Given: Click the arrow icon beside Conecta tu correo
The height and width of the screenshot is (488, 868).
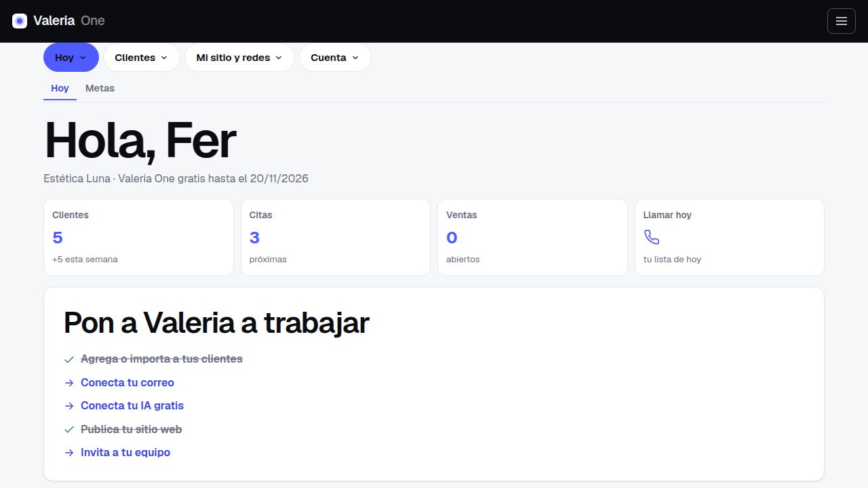Looking at the screenshot, I should (x=69, y=383).
